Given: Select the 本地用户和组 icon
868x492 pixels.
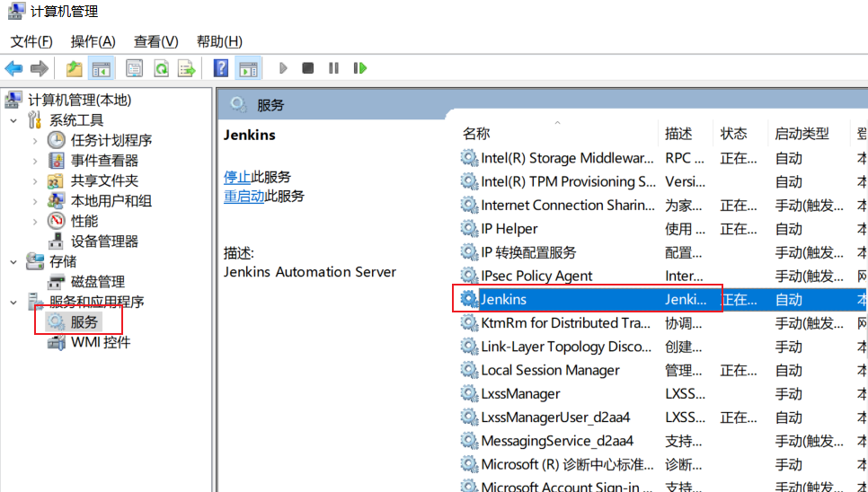Looking at the screenshot, I should pyautogui.click(x=56, y=201).
